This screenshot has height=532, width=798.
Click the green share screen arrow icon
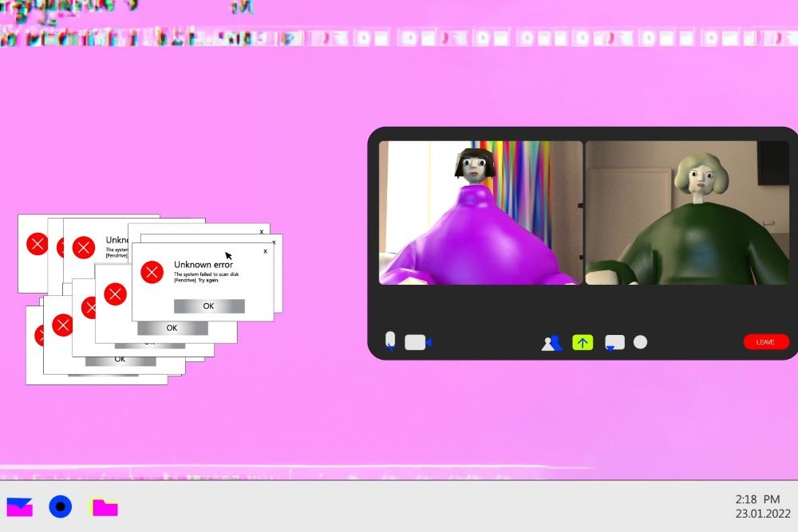click(x=583, y=343)
